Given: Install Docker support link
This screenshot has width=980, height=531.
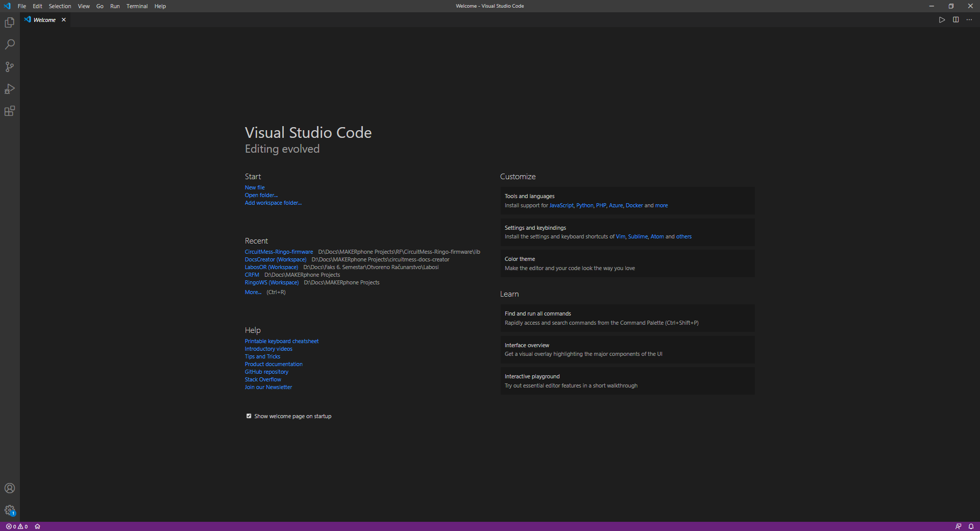Looking at the screenshot, I should tap(634, 205).
